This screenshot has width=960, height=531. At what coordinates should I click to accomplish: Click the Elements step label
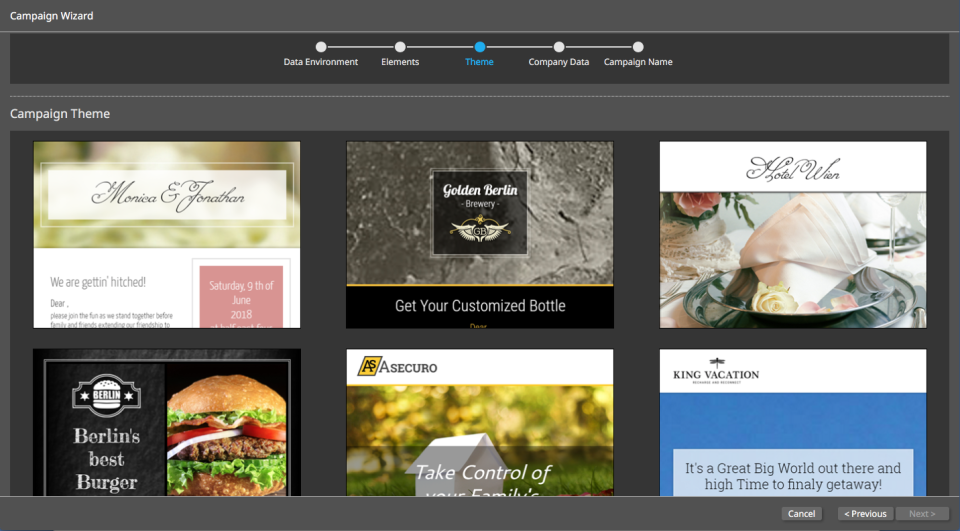tap(400, 62)
